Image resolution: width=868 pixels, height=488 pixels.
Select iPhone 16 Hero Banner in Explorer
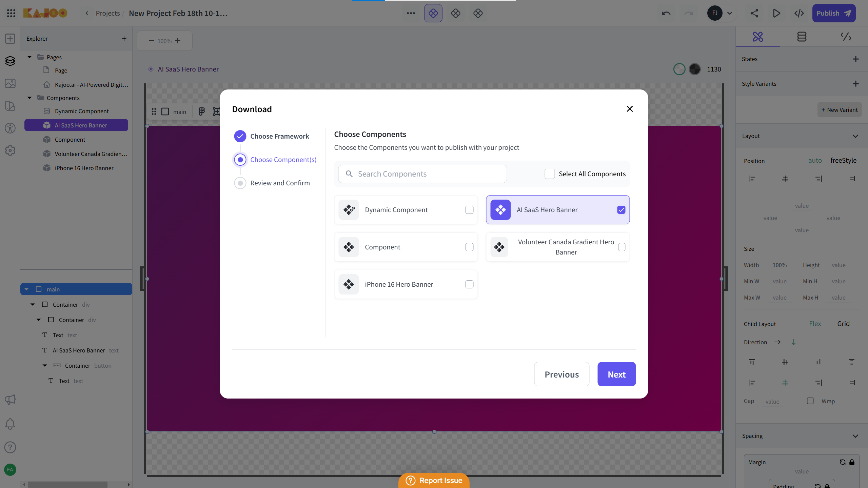(84, 168)
